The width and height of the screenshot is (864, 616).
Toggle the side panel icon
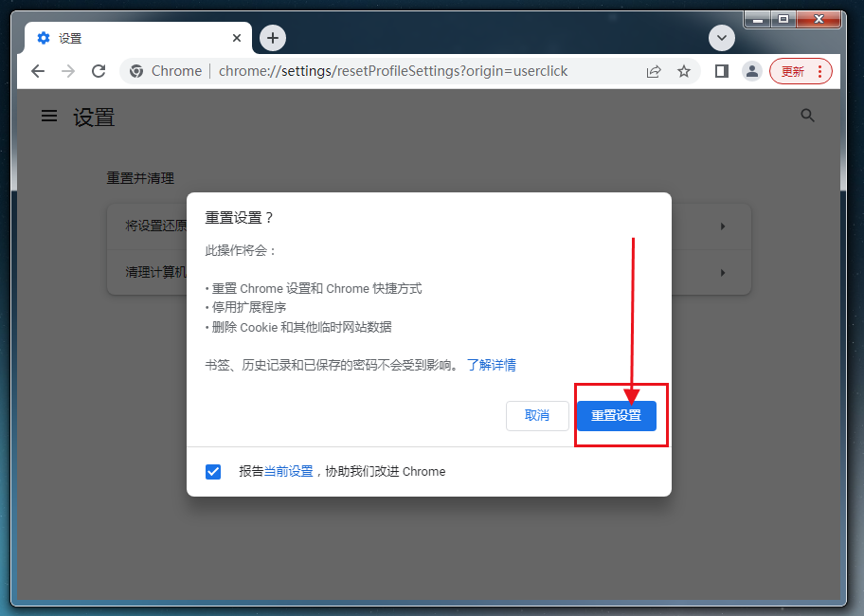pyautogui.click(x=721, y=71)
